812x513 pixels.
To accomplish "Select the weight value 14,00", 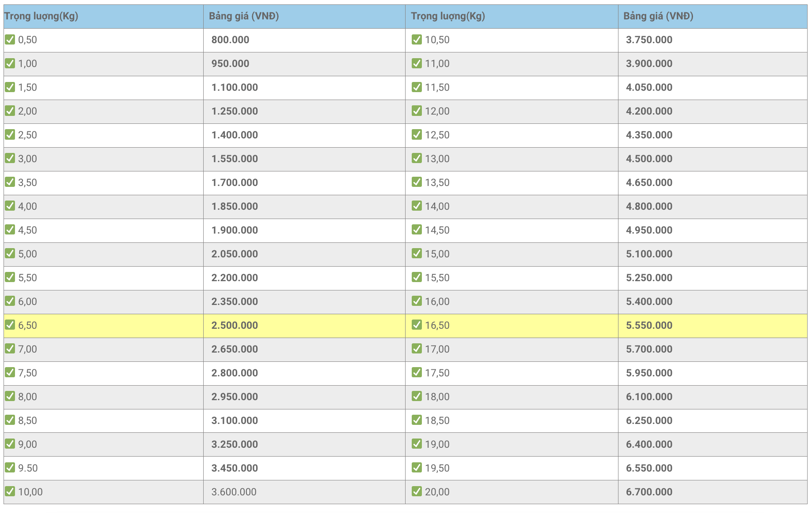I will [437, 206].
